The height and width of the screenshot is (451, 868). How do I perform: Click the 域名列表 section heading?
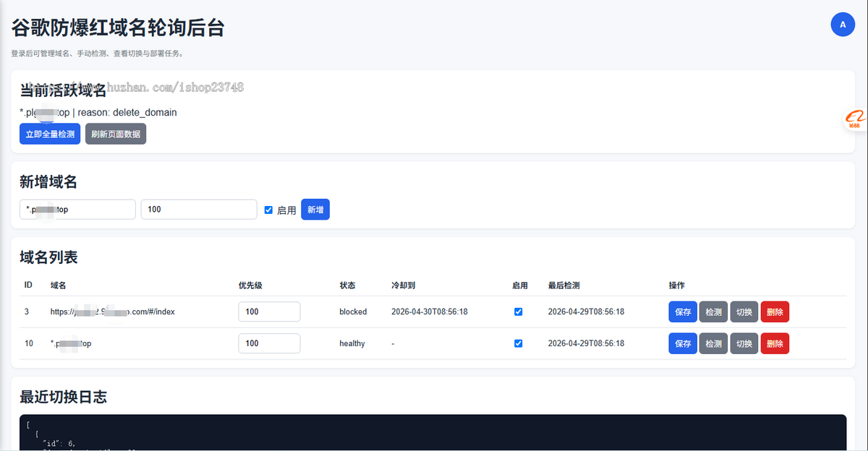(48, 257)
